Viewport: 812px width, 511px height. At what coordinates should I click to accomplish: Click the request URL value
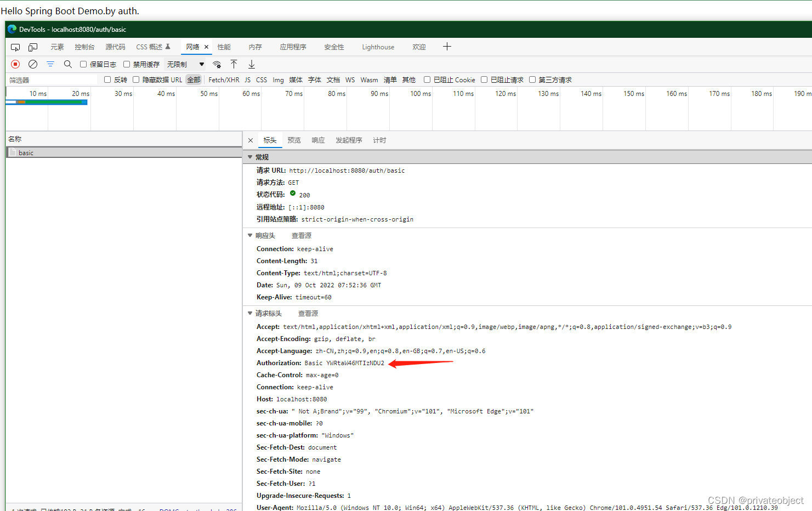click(347, 171)
